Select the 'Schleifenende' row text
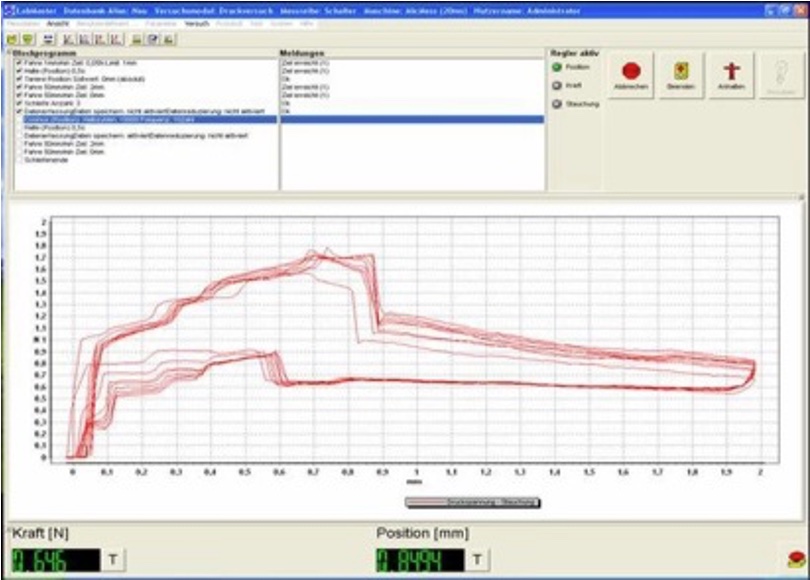The height and width of the screenshot is (580, 810). pos(45,160)
